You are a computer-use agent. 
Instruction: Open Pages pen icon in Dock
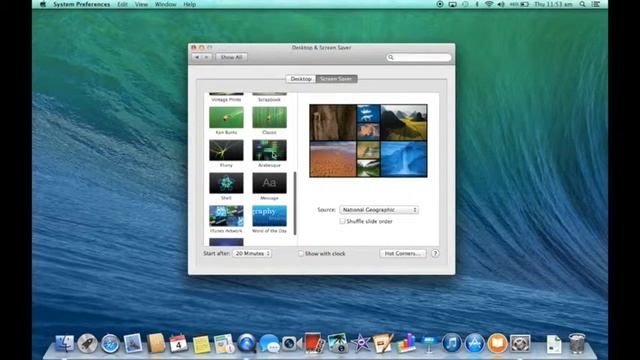[x=383, y=343]
